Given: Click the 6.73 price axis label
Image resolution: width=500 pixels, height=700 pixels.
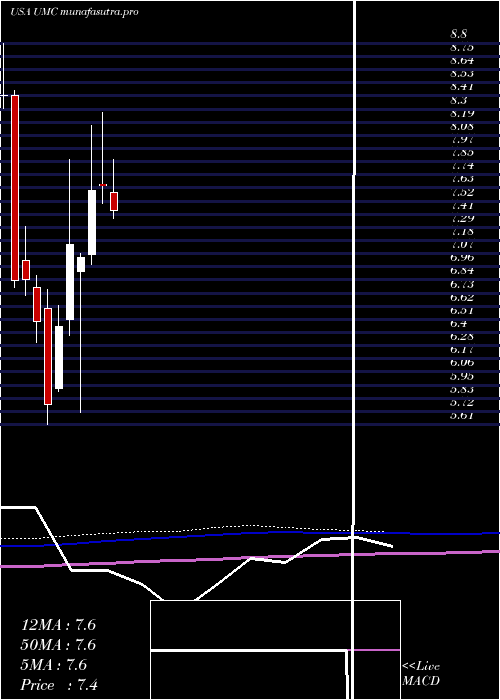Looking at the screenshot, I should (462, 284).
